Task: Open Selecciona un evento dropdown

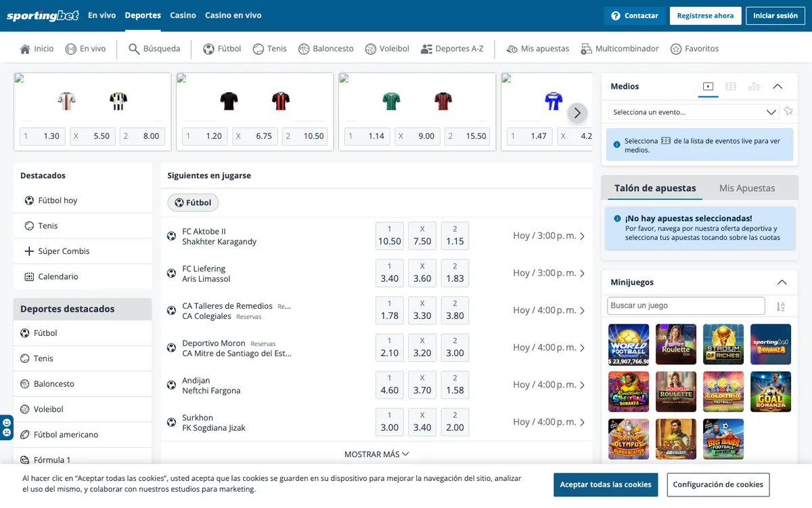Action: point(694,112)
